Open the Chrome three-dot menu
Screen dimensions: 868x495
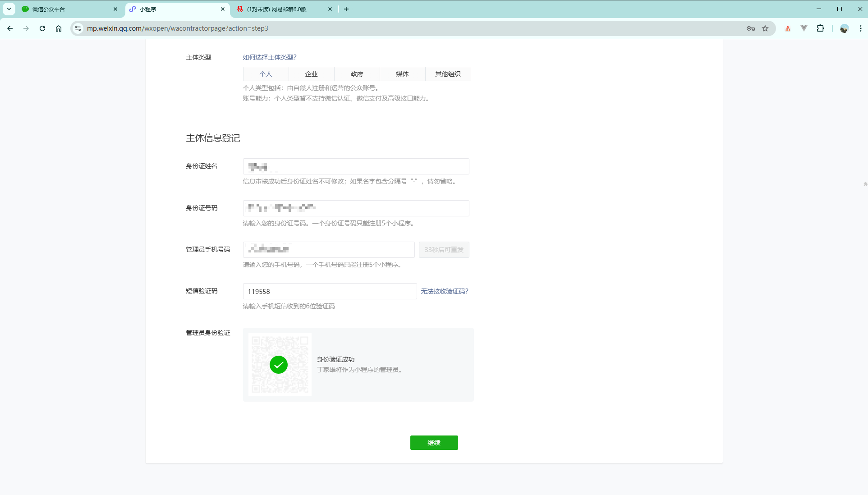point(860,28)
